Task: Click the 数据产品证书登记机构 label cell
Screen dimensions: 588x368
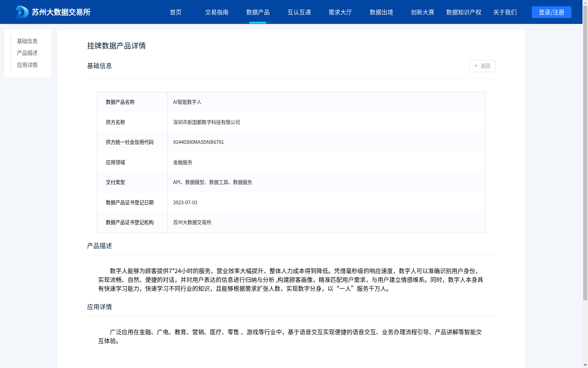Action: coord(132,223)
